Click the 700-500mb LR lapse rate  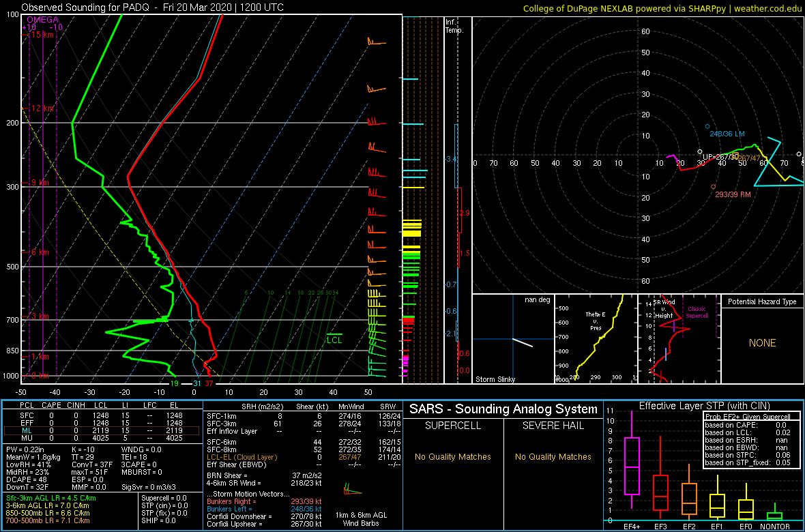(48, 520)
